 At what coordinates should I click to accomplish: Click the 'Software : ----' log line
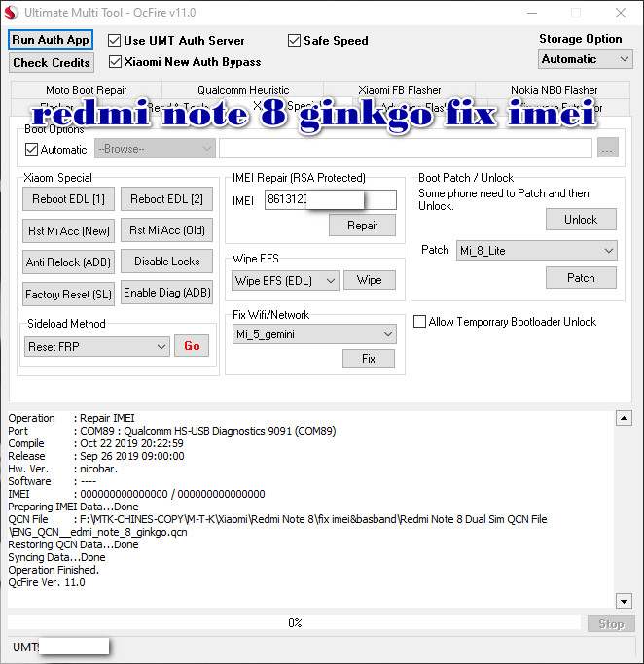(x=53, y=481)
